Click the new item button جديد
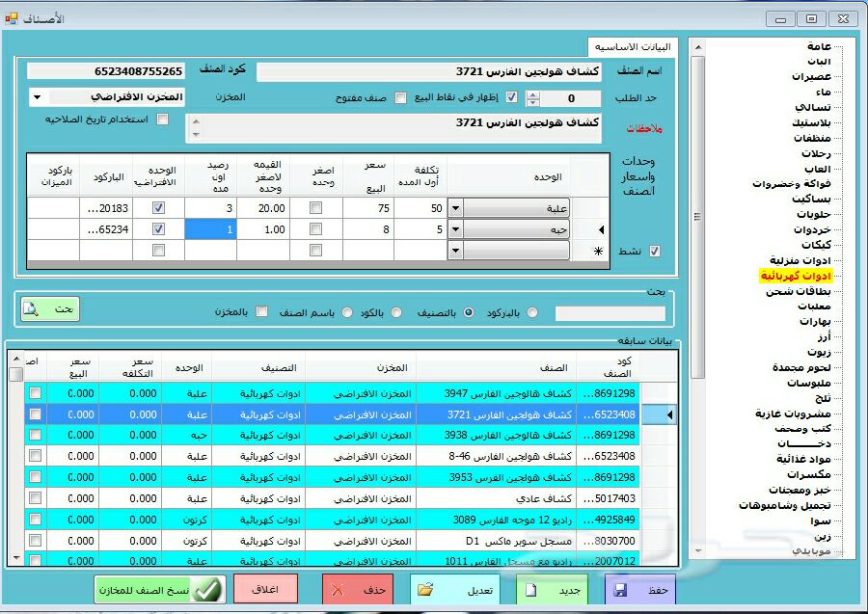 (552, 590)
